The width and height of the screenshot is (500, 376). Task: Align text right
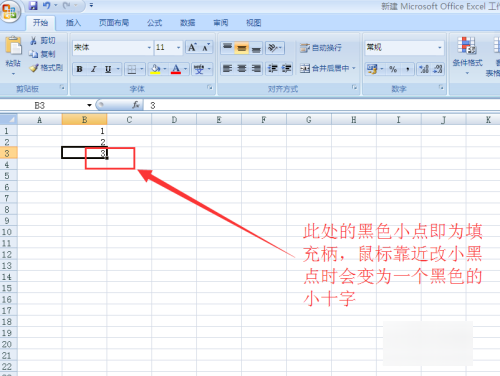(256, 69)
